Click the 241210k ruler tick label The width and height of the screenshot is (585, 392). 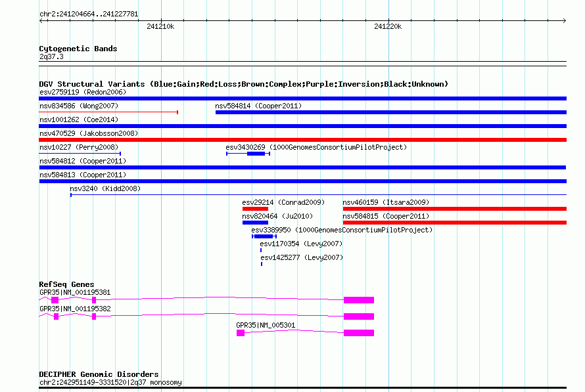160,26
